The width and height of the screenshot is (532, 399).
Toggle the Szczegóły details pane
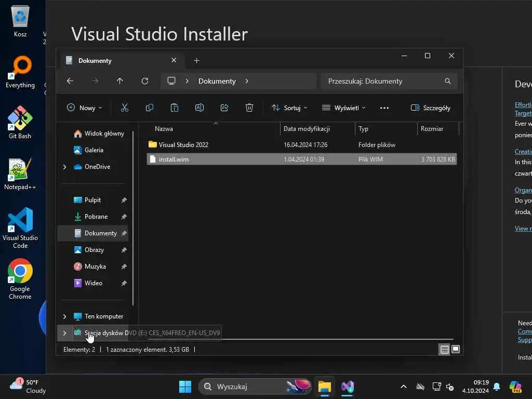point(431,108)
